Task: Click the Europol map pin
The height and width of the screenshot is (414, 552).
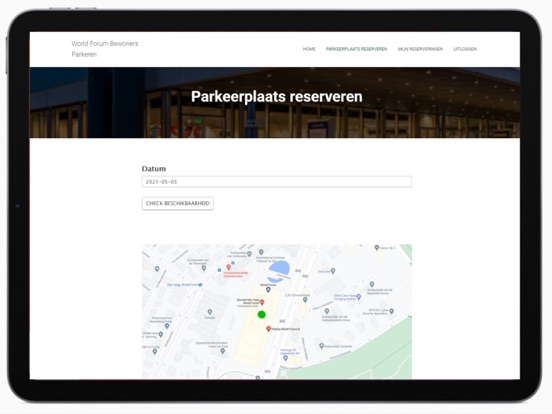Action: 210,312
